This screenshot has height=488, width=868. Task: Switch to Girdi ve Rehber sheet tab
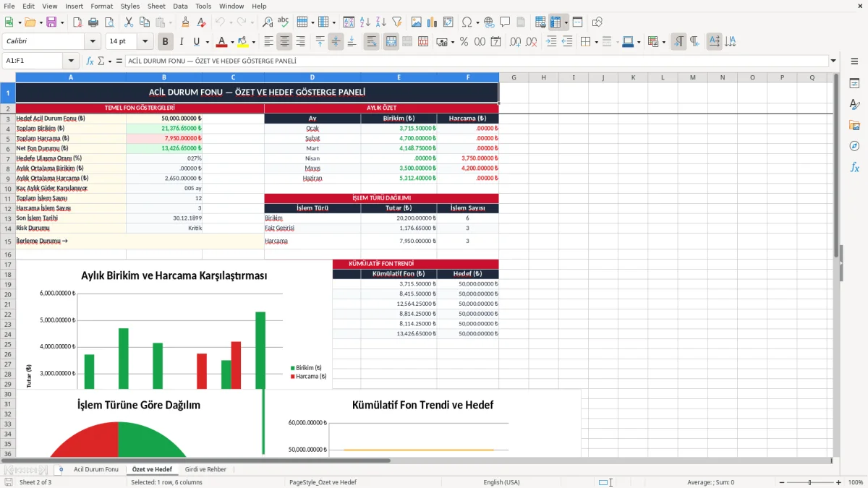205,469
